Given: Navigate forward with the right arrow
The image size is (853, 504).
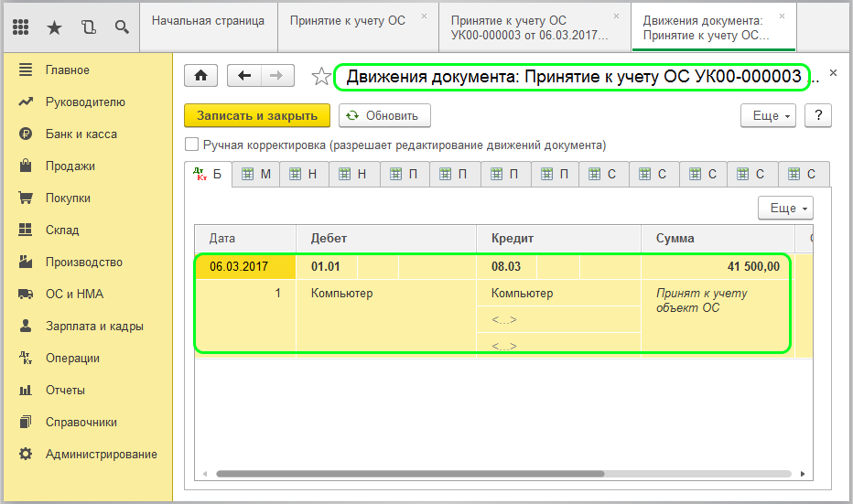Looking at the screenshot, I should click(x=277, y=76).
